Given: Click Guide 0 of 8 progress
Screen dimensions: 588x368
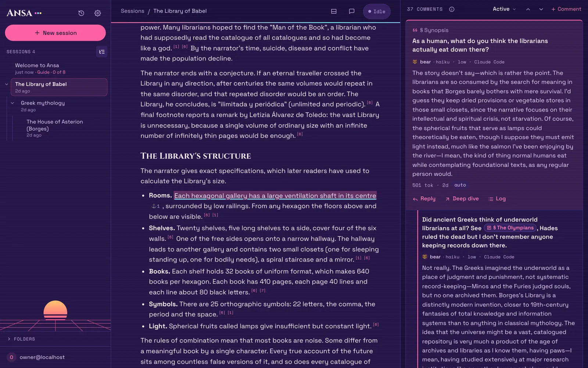Looking at the screenshot, I should coord(51,72).
